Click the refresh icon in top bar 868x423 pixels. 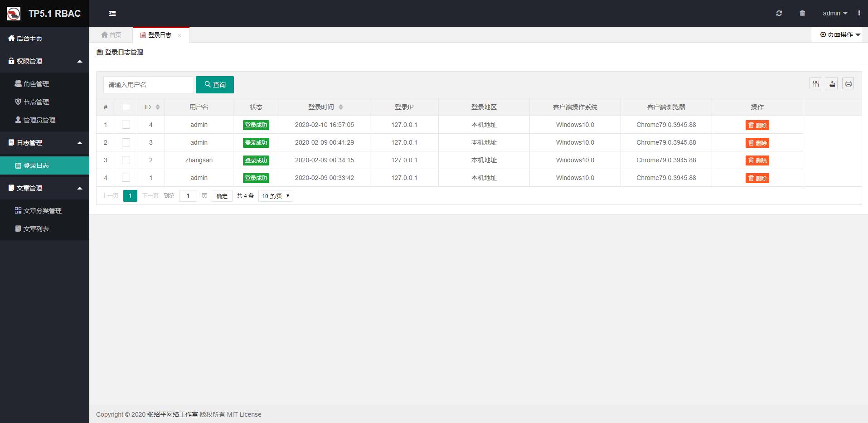coord(779,13)
